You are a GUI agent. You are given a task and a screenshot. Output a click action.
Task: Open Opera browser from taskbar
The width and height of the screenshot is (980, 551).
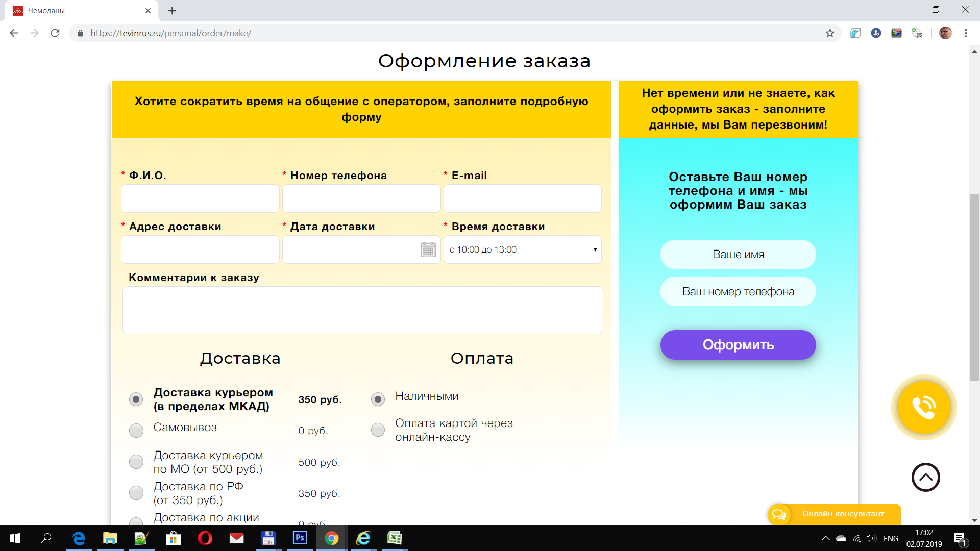205,538
